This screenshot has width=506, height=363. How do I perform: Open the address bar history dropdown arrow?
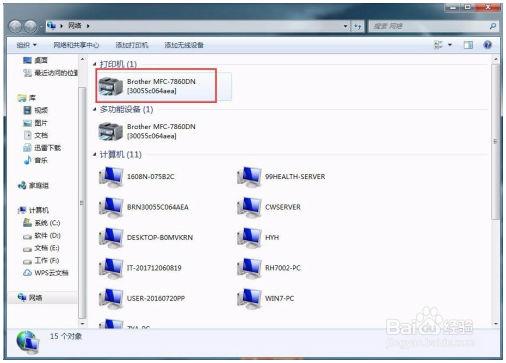click(x=346, y=26)
